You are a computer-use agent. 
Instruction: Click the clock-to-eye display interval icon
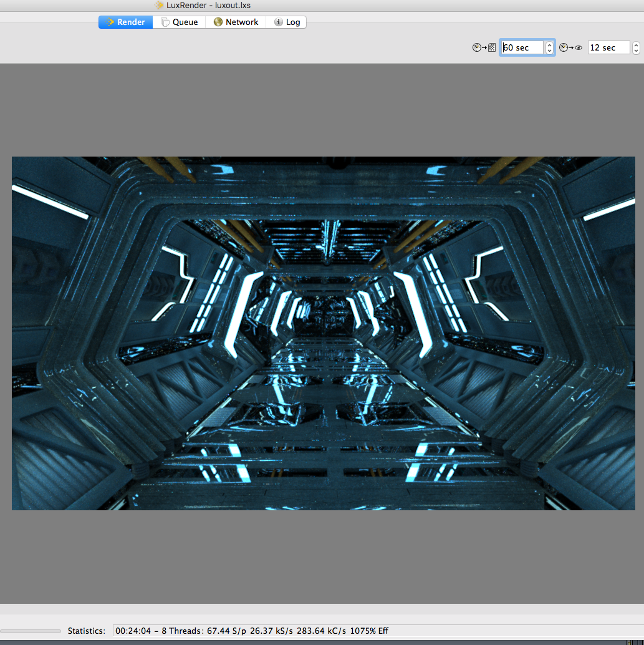click(570, 47)
